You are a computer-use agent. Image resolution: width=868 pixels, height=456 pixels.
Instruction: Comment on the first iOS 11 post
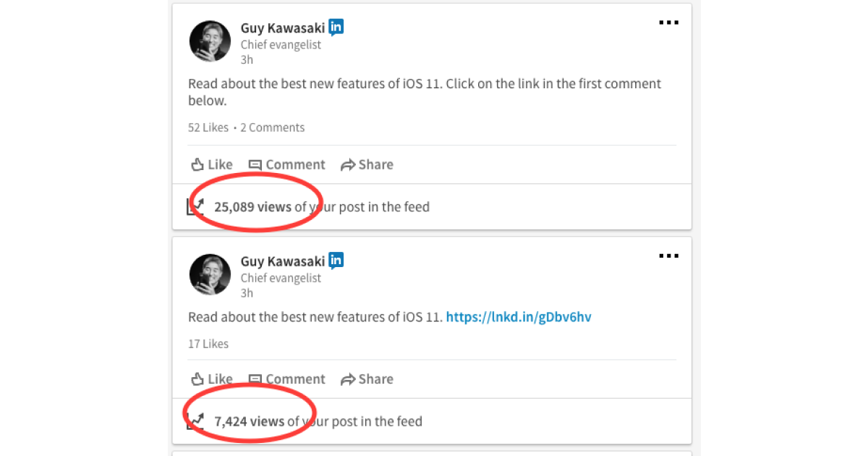pyautogui.click(x=286, y=165)
